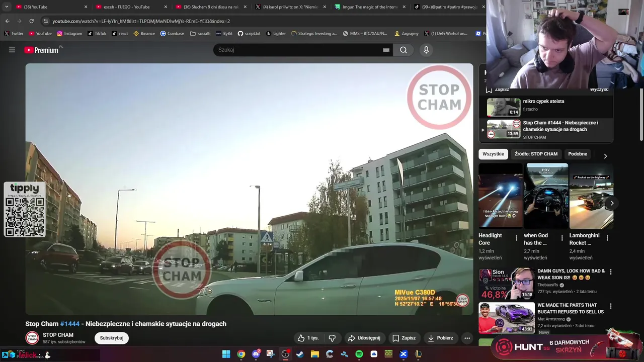The height and width of the screenshot is (362, 644).
Task: Open Google Chrome from the taskbar
Action: tap(241, 354)
